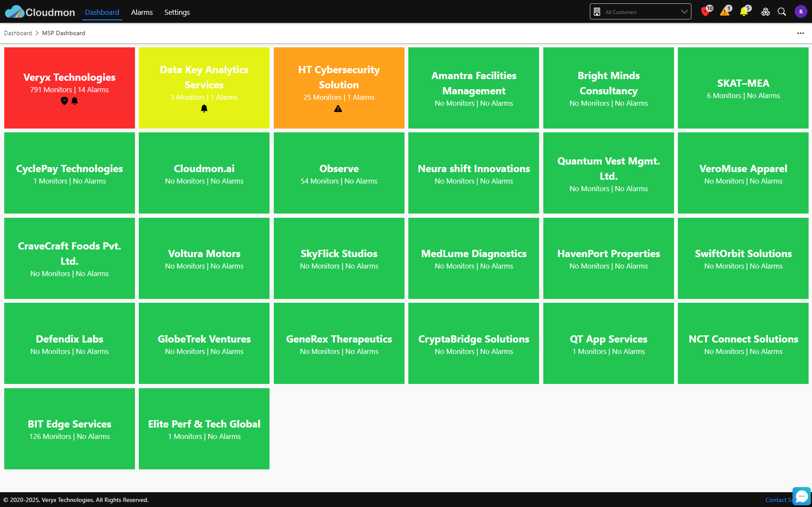Open Voltura Motors tile
The width and height of the screenshot is (812, 507).
(x=204, y=258)
